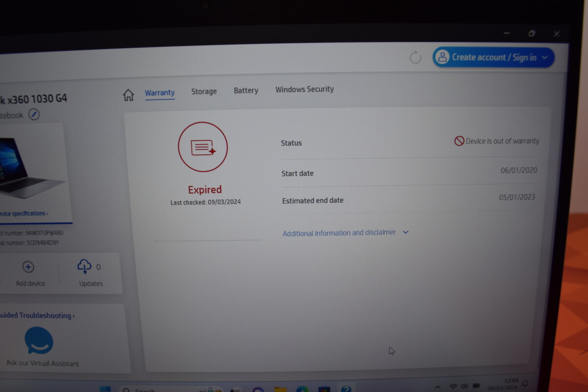Viewport: 588px width, 392px height.
Task: Click the 'Device is out of warranty' text
Action: coord(502,141)
